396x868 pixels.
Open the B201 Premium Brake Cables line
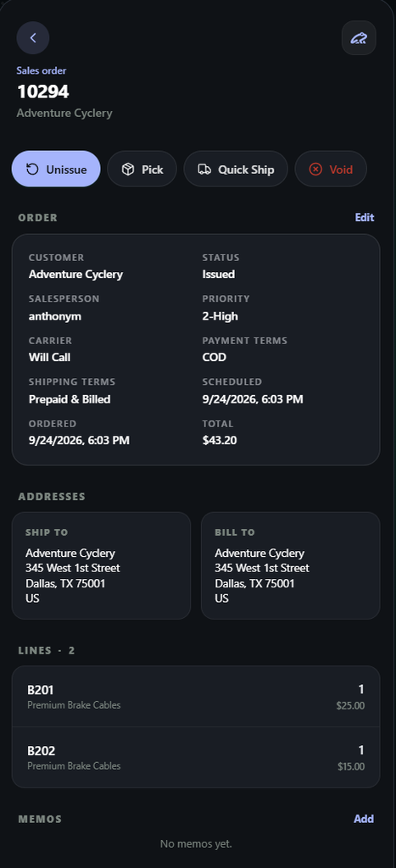coord(196,697)
